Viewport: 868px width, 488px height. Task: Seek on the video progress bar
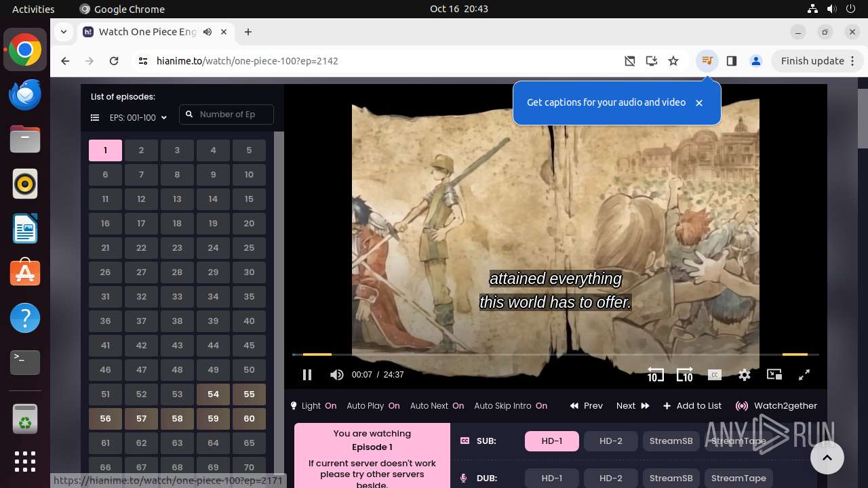[x=555, y=354]
